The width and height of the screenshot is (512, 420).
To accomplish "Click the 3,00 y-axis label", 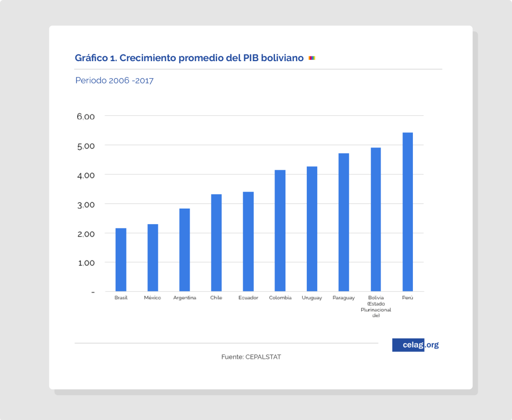I will [86, 204].
